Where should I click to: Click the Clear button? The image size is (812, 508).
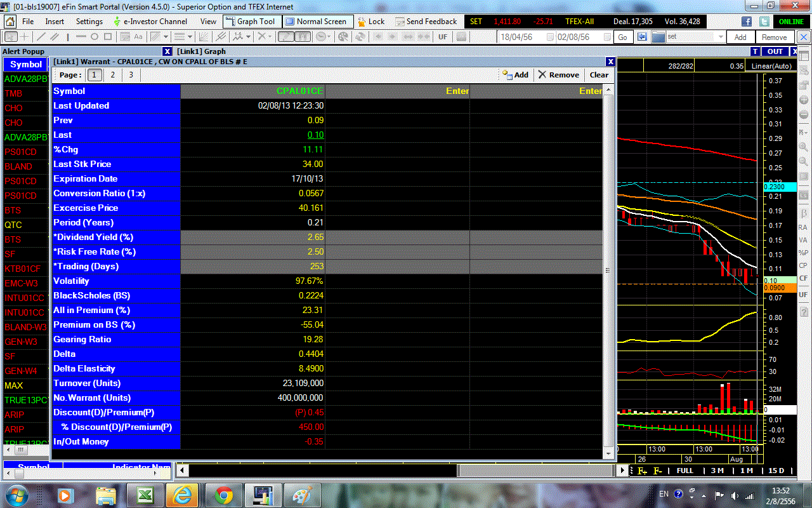(x=599, y=75)
